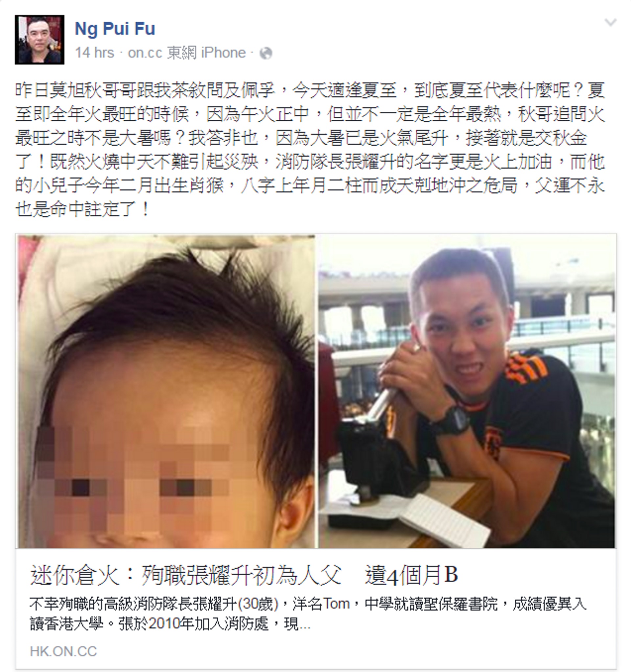Screen dimensions: 631x672
Task: Open Ng Pui Fu's profile picture
Action: pyautogui.click(x=39, y=39)
